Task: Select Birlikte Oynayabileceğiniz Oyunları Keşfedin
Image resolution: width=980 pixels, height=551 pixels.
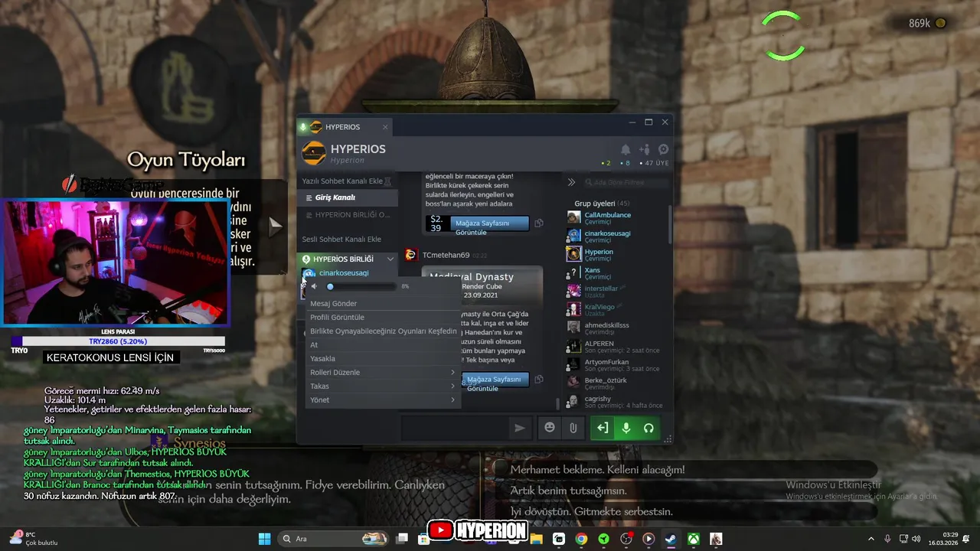Action: pyautogui.click(x=383, y=331)
